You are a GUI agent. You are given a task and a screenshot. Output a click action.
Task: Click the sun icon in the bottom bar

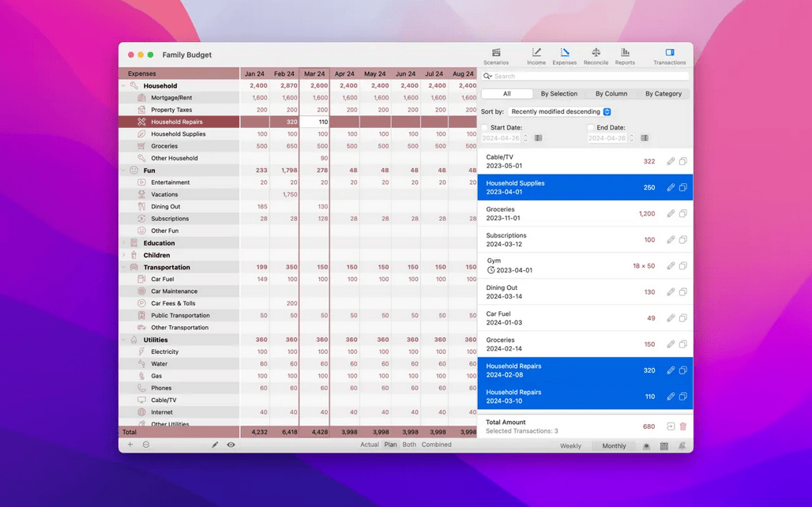coord(646,446)
